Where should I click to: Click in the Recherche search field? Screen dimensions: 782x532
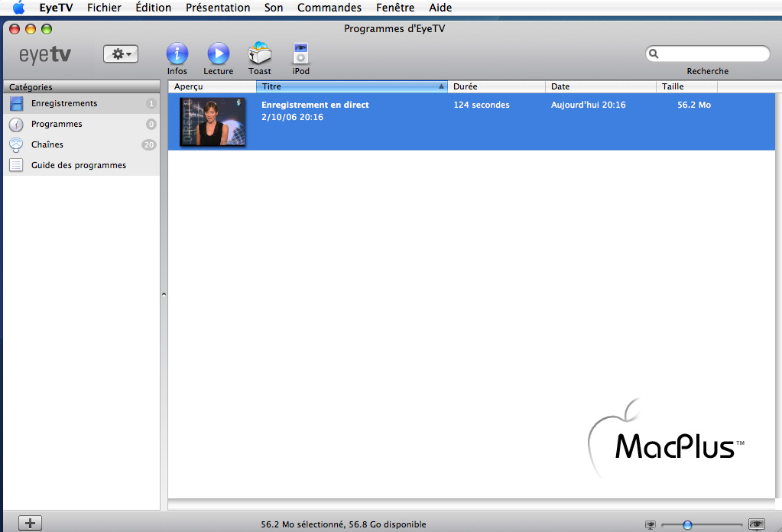[x=708, y=54]
